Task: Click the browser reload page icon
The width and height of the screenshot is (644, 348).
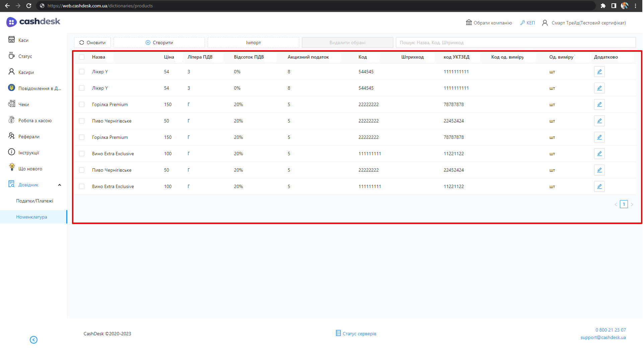Action: pos(29,6)
